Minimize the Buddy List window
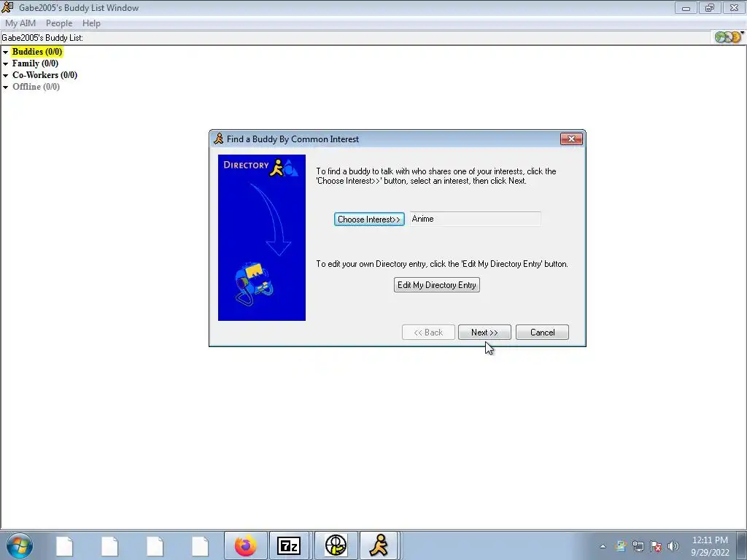Viewport: 747px width, 560px height. (686, 7)
